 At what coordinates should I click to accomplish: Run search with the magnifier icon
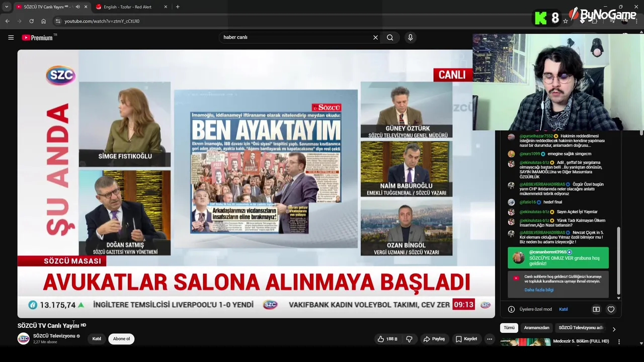coord(390,37)
